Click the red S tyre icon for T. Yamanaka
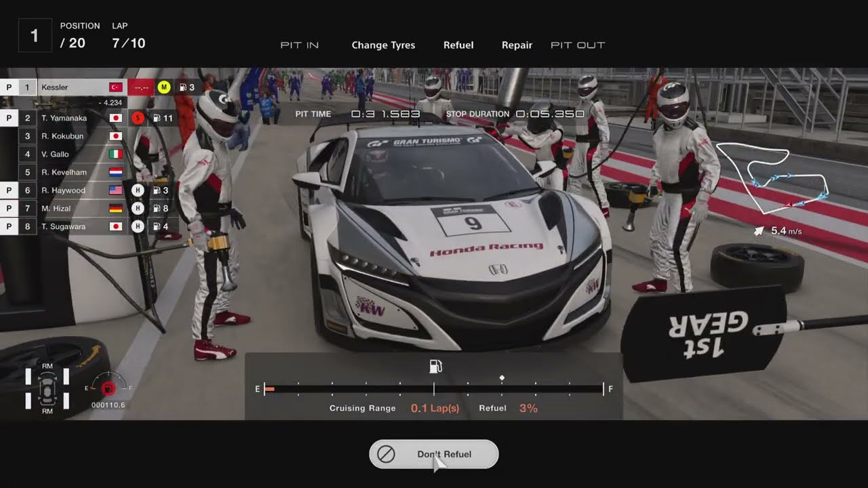 coord(138,118)
